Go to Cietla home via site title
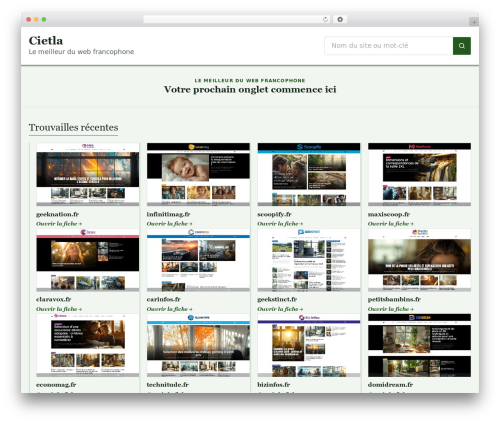This screenshot has height=423, width=500. pos(46,40)
